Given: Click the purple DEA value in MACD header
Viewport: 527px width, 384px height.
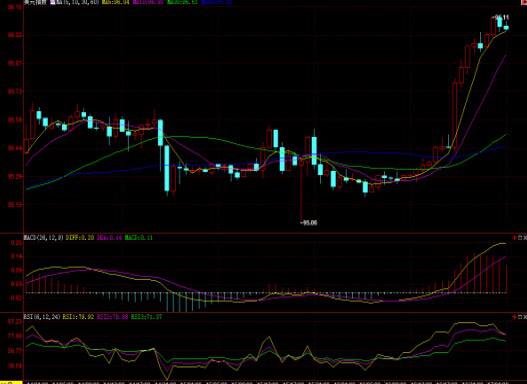Looking at the screenshot, I should click(x=109, y=238).
